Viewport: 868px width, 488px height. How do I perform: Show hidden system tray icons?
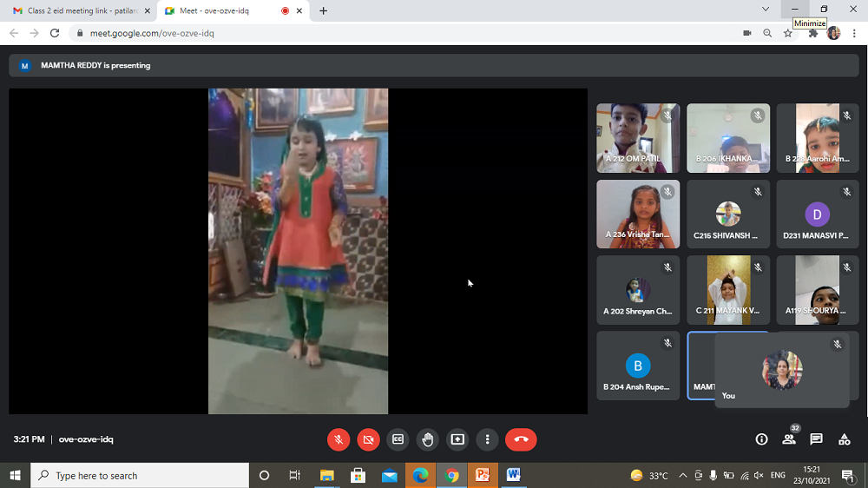[x=682, y=476]
